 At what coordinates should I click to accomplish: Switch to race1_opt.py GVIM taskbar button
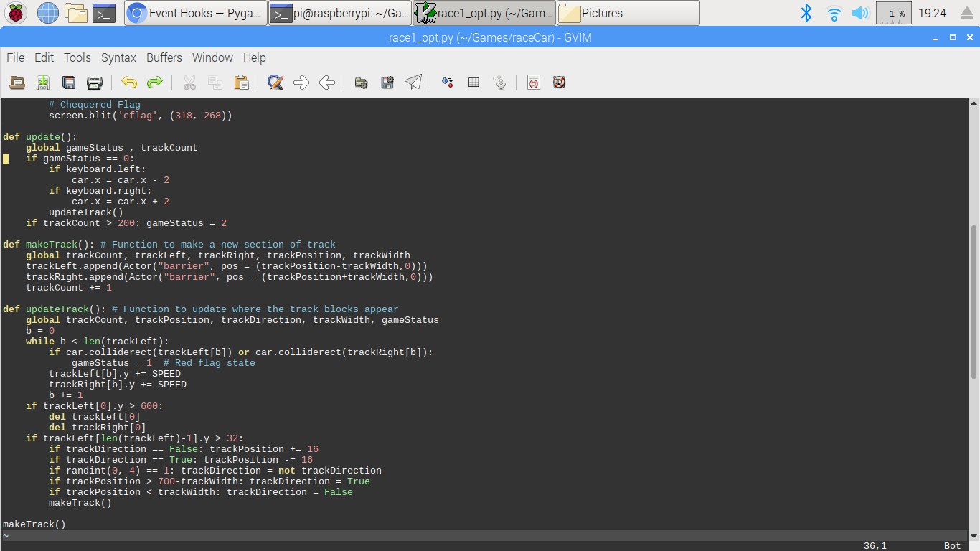[x=484, y=13]
